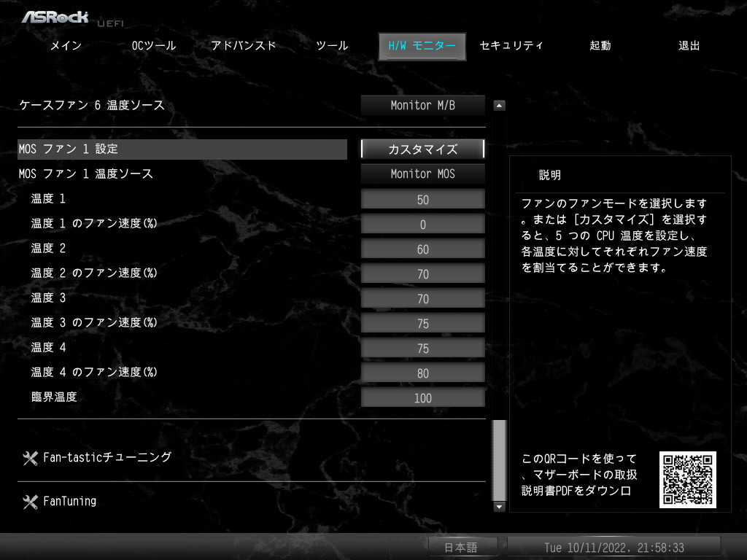This screenshot has height=560, width=747.
Task: Click the Fan-tastic tuning wrench icon
Action: click(30, 458)
